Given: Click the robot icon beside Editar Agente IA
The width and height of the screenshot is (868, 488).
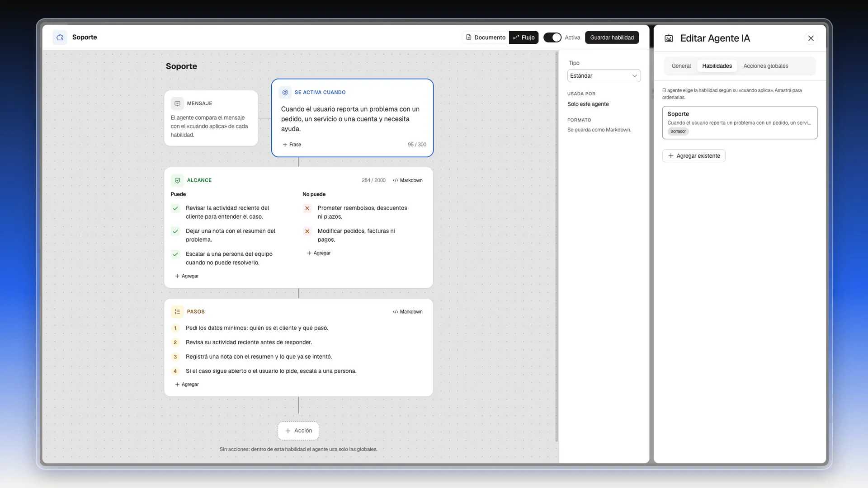Looking at the screenshot, I should tap(669, 38).
